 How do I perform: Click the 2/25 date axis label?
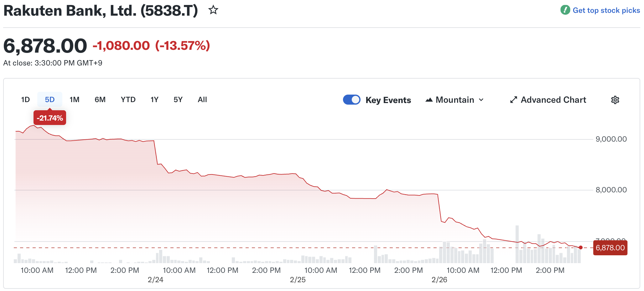pos(298,280)
